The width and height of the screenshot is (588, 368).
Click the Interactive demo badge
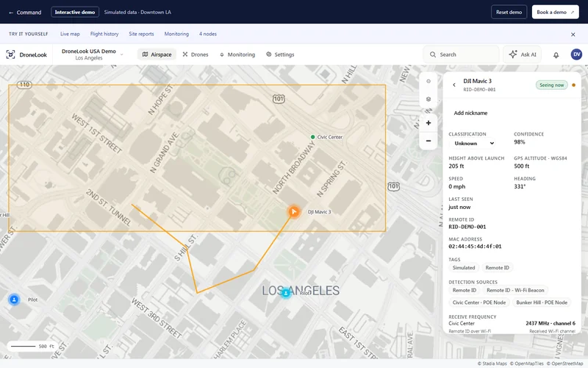tap(75, 12)
